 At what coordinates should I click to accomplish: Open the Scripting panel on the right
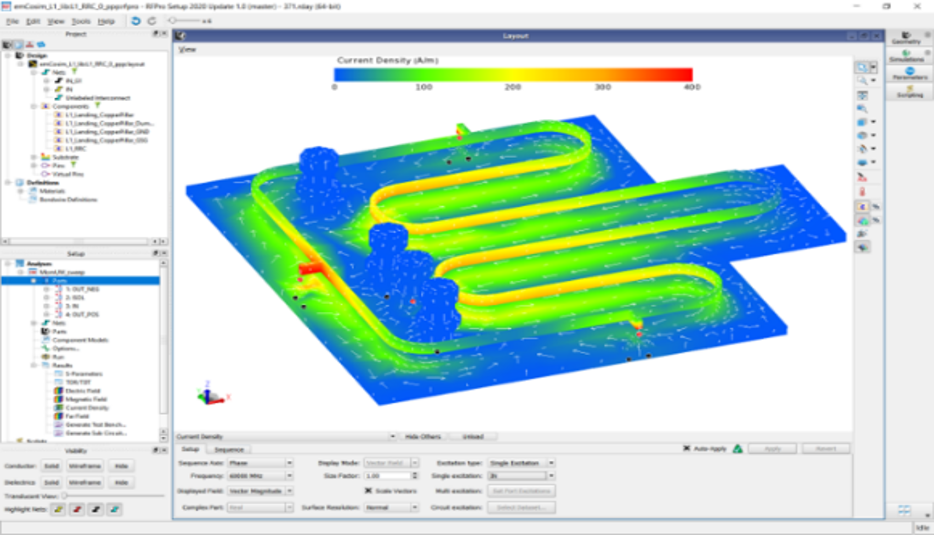click(911, 91)
